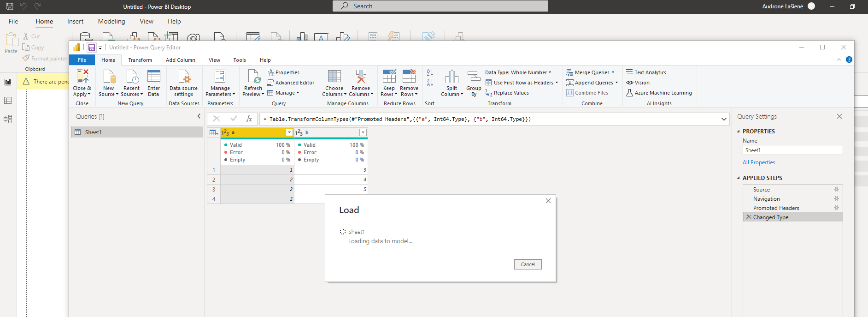The image size is (868, 317).
Task: Open Data Type: Whole Number dropdown
Action: pos(518,72)
